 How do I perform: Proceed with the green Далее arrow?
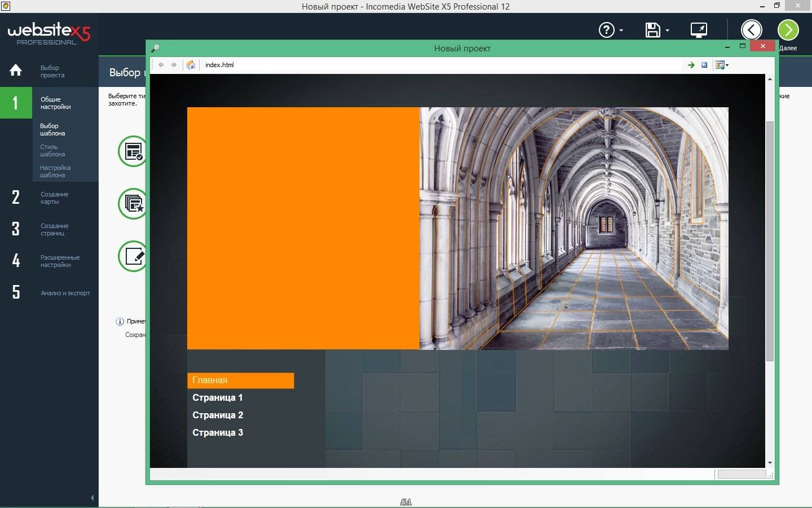[788, 30]
